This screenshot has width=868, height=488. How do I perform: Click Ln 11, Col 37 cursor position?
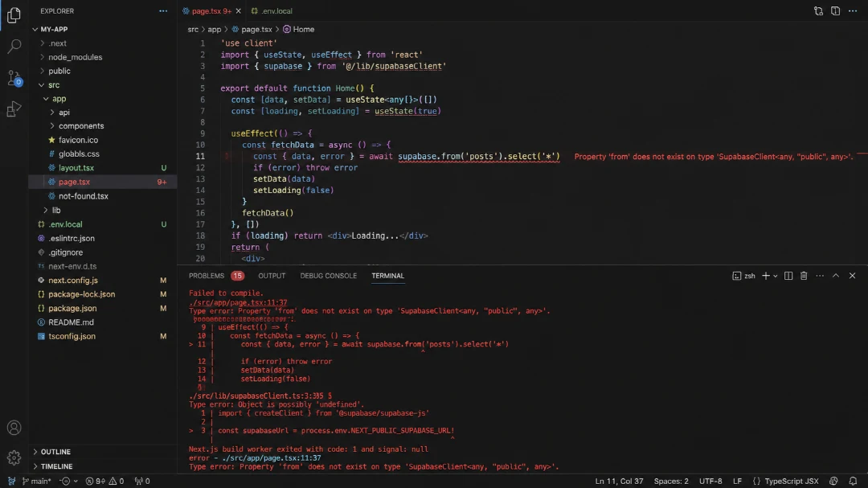619,482
